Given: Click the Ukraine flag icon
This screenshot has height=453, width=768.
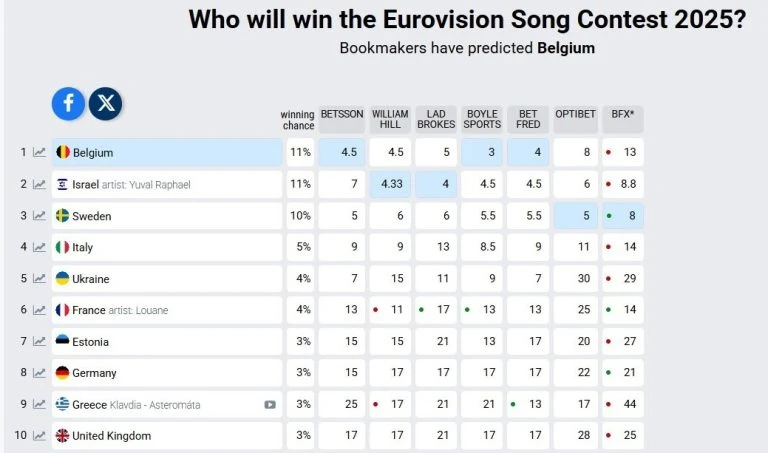Looking at the screenshot, I should click(x=62, y=279).
